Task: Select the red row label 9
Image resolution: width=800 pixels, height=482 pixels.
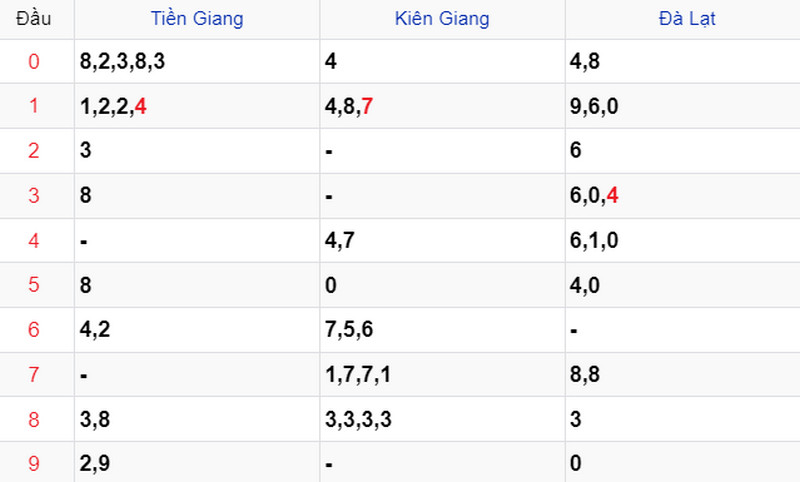Action: pyautogui.click(x=34, y=464)
